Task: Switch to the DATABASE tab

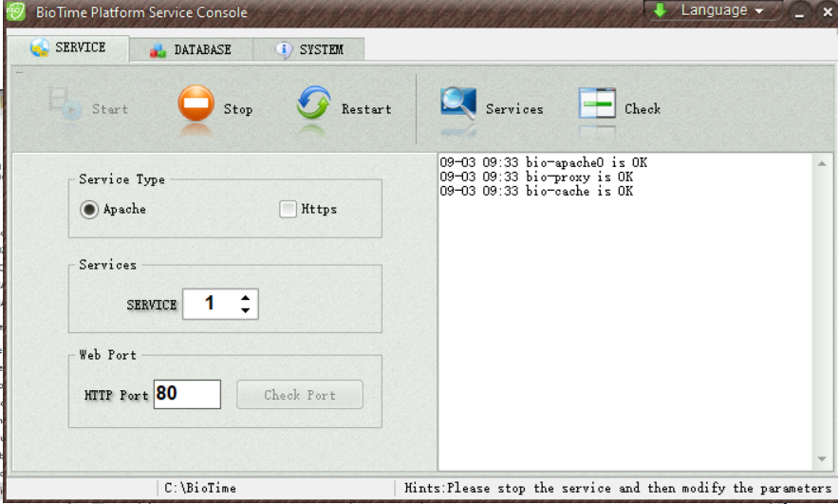Action: tap(192, 49)
